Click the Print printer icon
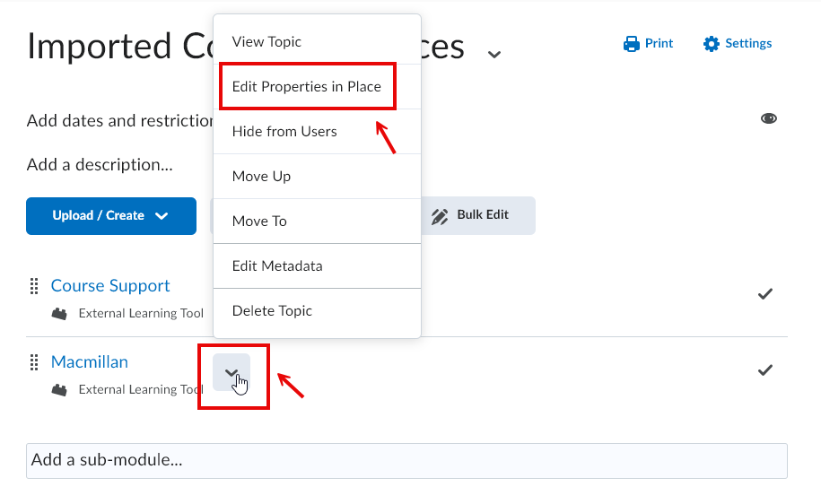Screen dimensions: 821x504 click(632, 43)
